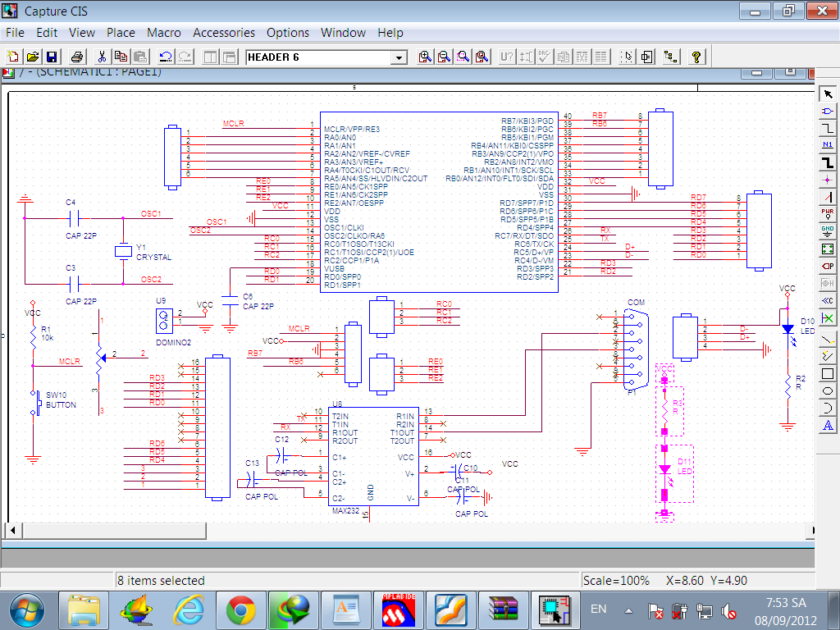This screenshot has width=840, height=630.
Task: Select the Place Part tool
Action: pyautogui.click(x=828, y=111)
